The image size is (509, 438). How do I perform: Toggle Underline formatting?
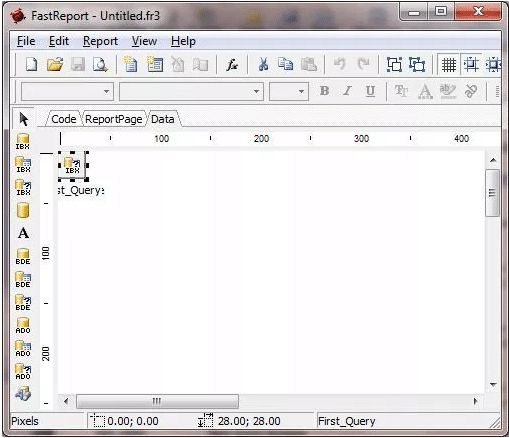coord(370,91)
